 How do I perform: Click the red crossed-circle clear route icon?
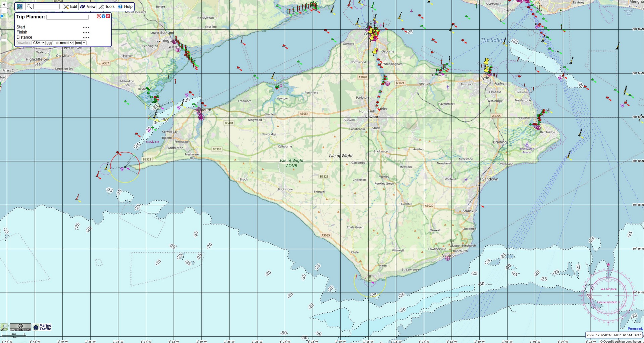99,16
